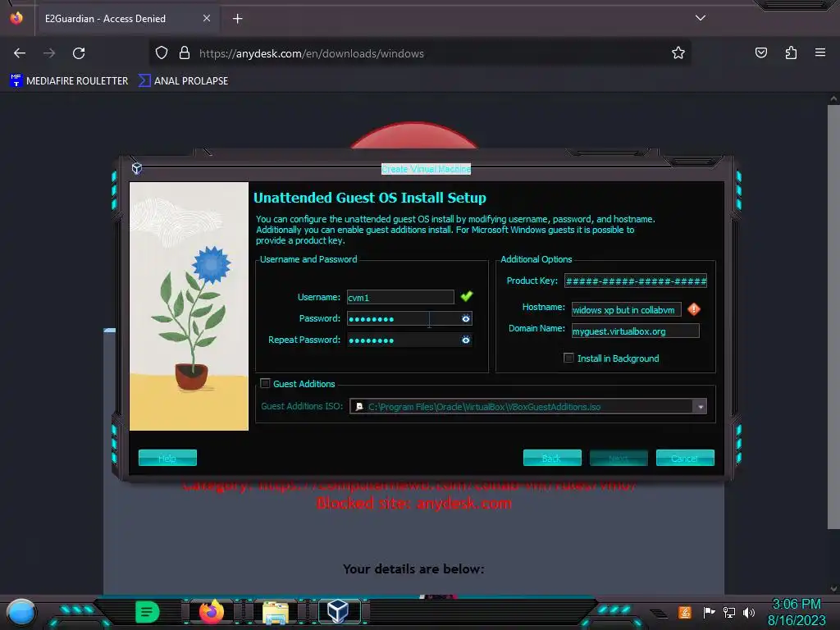Click the Cancel button
840x630 pixels.
685,458
